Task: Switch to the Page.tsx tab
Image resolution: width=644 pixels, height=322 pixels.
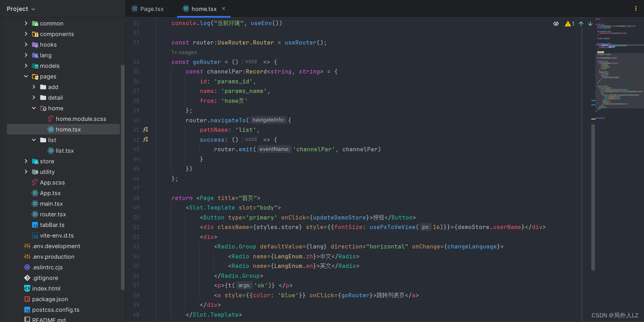Action: pos(147,9)
